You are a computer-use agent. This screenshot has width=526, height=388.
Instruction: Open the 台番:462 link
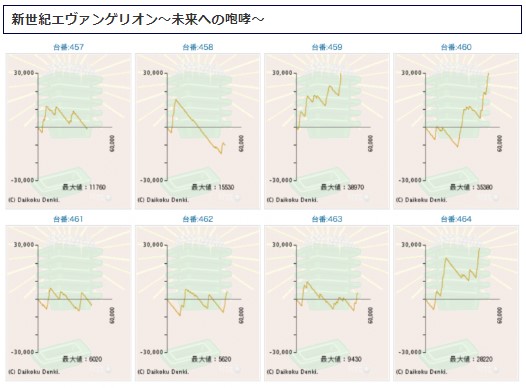click(x=198, y=219)
